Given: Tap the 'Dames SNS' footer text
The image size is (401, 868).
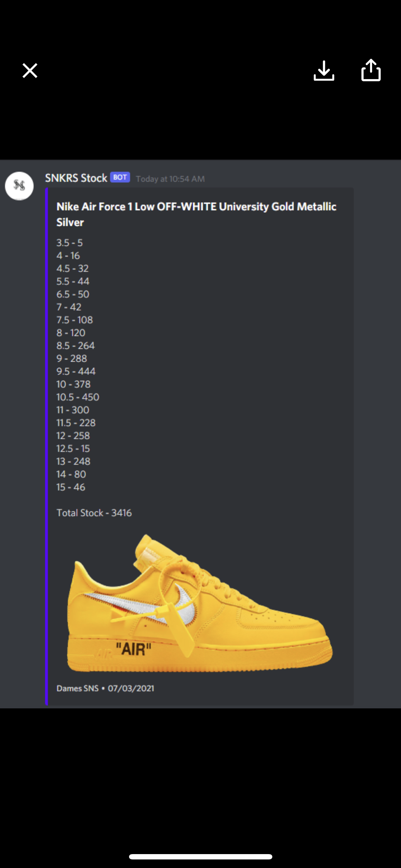Looking at the screenshot, I should [77, 688].
